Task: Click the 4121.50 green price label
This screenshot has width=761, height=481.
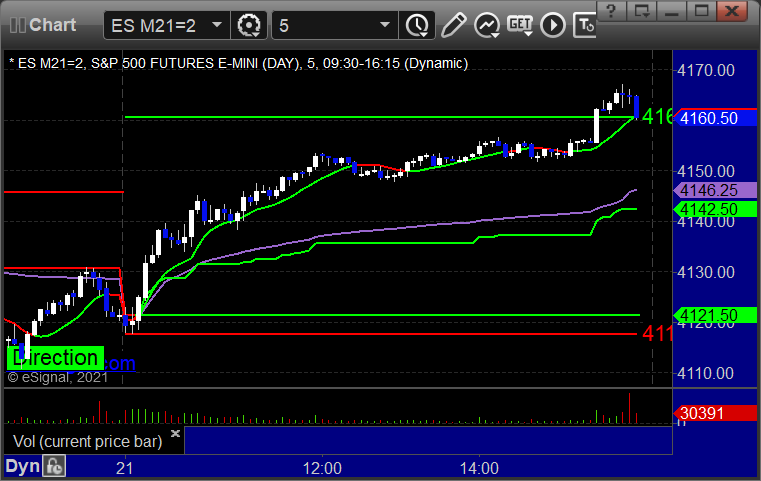Action: pos(715,315)
